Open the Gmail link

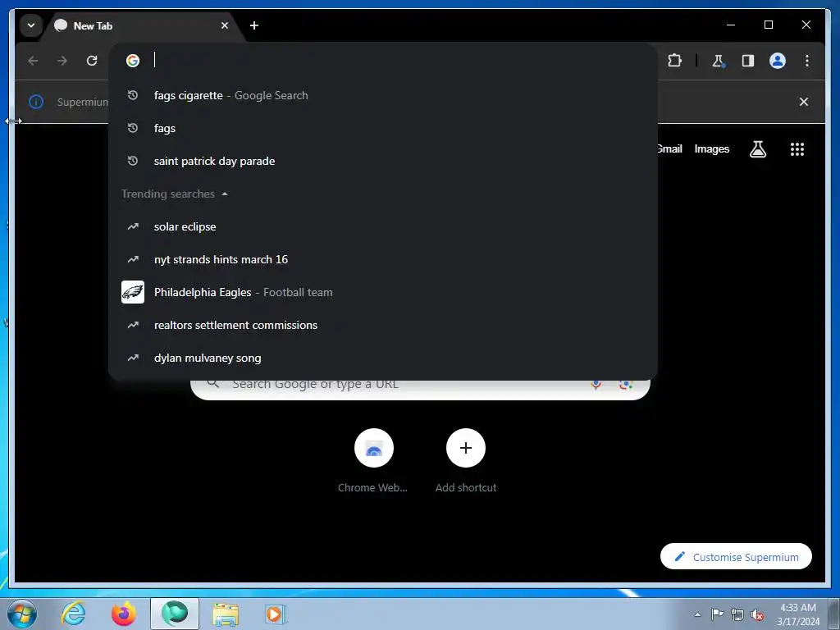click(670, 149)
